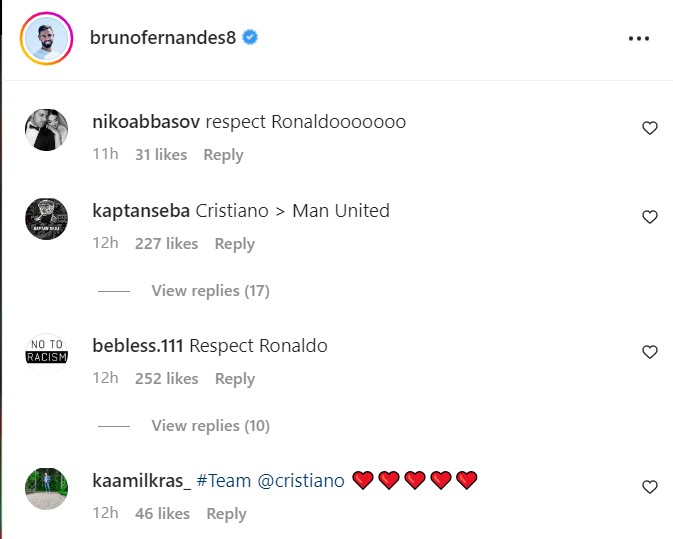Click kaamilkras_ avatar picture

click(46, 489)
